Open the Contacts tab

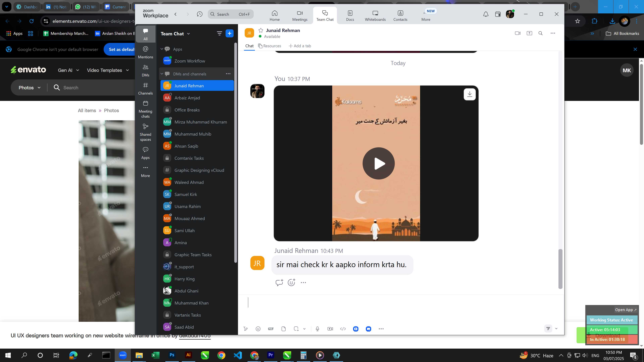400,15
